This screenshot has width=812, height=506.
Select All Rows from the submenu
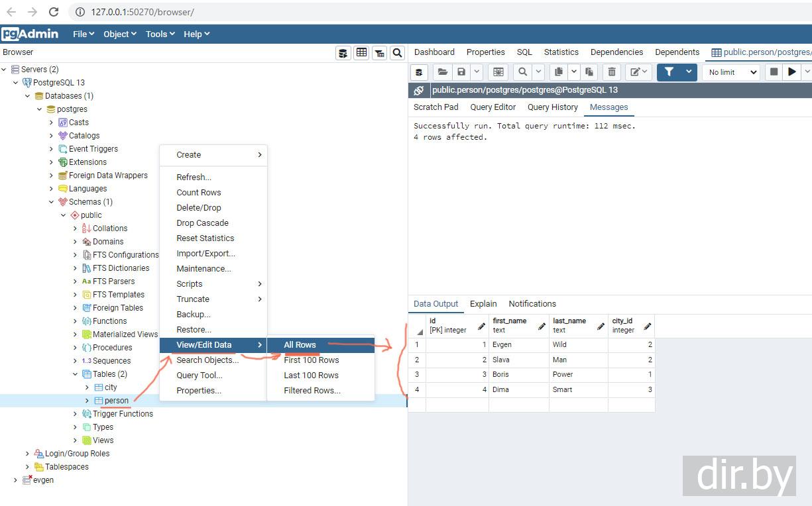300,345
